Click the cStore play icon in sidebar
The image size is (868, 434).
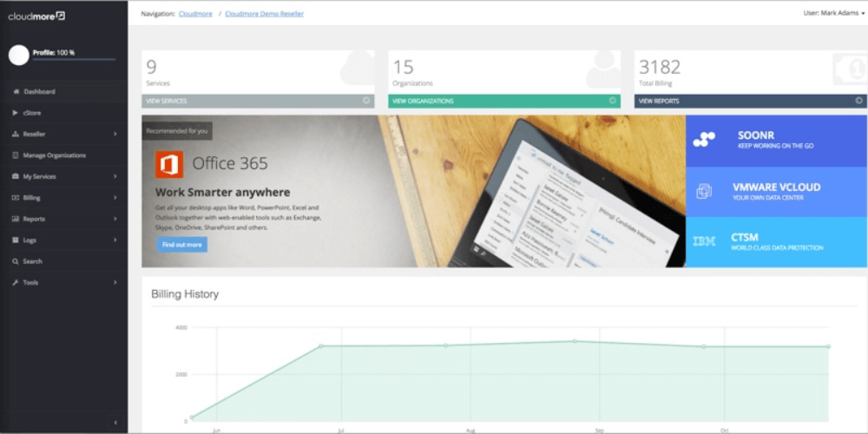(x=16, y=113)
